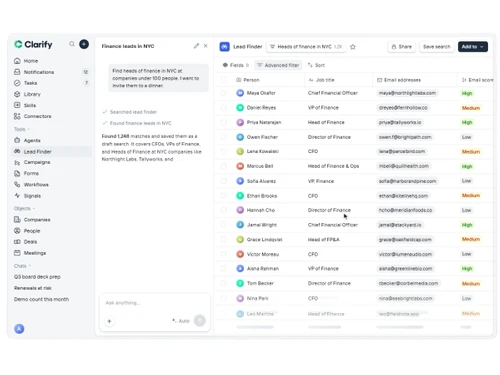Click the Meetings icon in sidebar
The width and height of the screenshot is (500, 375).
point(17,253)
